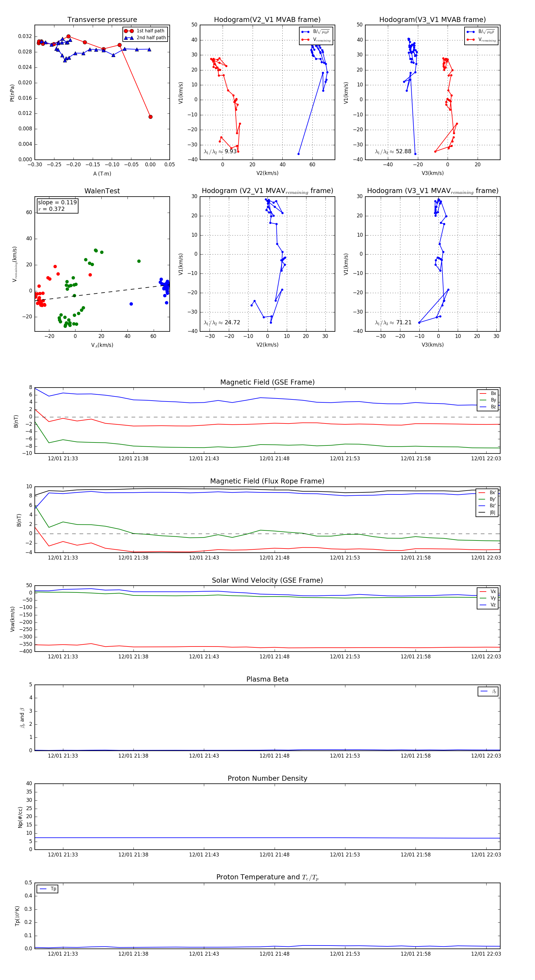This screenshot has height=980, width=535.
Task: Click the 'Proton Number Density' title
Action: [267, 778]
